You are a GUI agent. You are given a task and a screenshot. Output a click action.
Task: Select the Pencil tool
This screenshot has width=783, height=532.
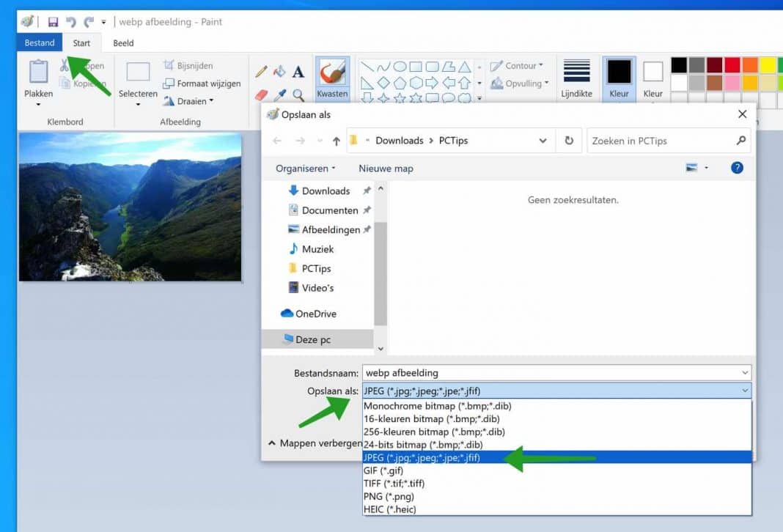click(x=260, y=72)
